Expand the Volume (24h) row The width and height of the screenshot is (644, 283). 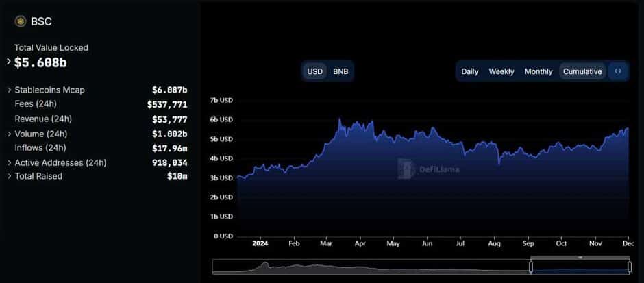(10, 134)
